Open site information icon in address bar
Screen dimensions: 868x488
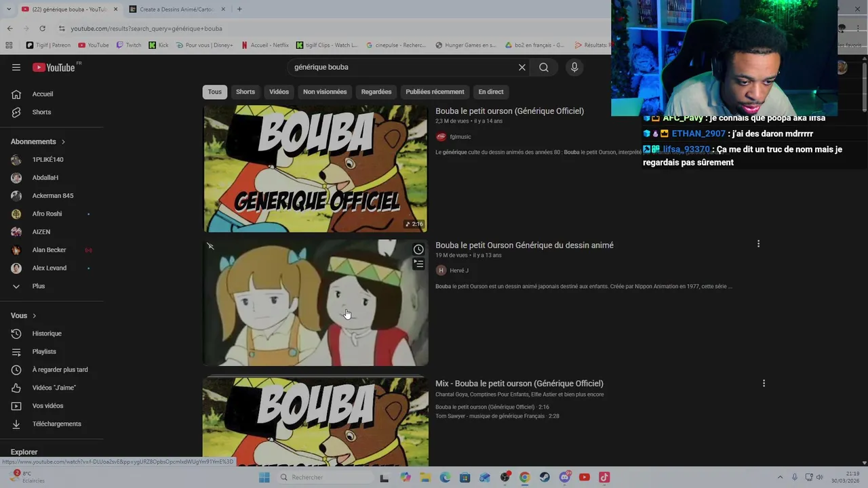(62, 28)
